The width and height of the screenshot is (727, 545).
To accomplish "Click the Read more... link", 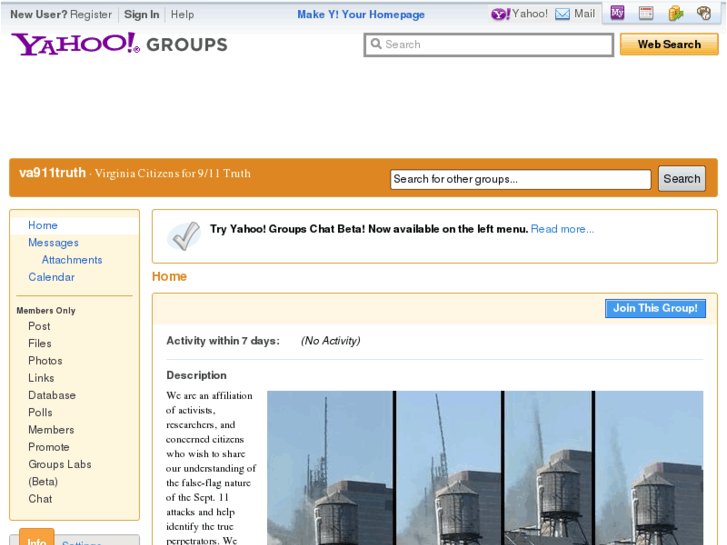I will pyautogui.click(x=562, y=229).
